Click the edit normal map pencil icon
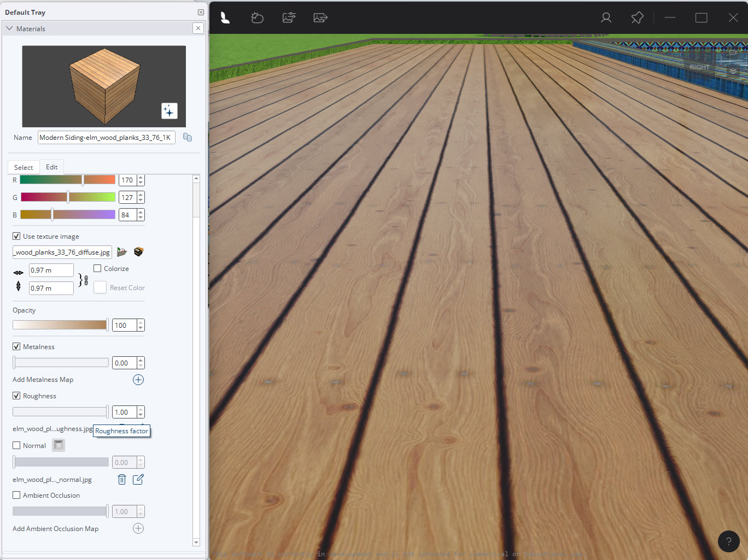Screen dimensions: 748x560 [138, 479]
